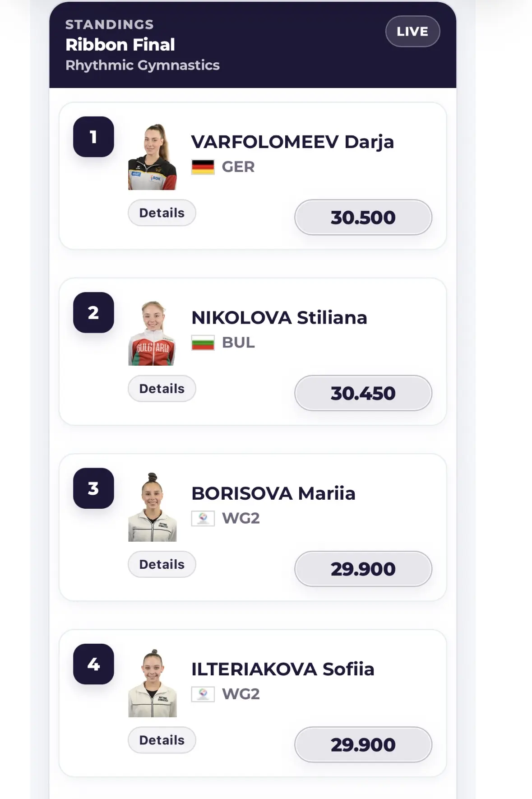Select the rank 1 badge
This screenshot has width=532, height=799.
(x=93, y=137)
